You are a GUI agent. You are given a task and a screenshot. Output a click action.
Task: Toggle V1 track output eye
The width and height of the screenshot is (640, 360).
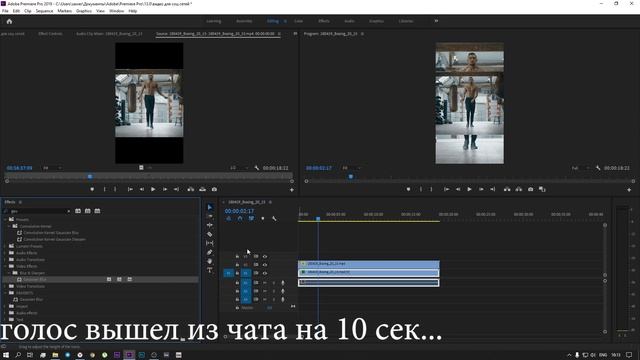pos(265,273)
